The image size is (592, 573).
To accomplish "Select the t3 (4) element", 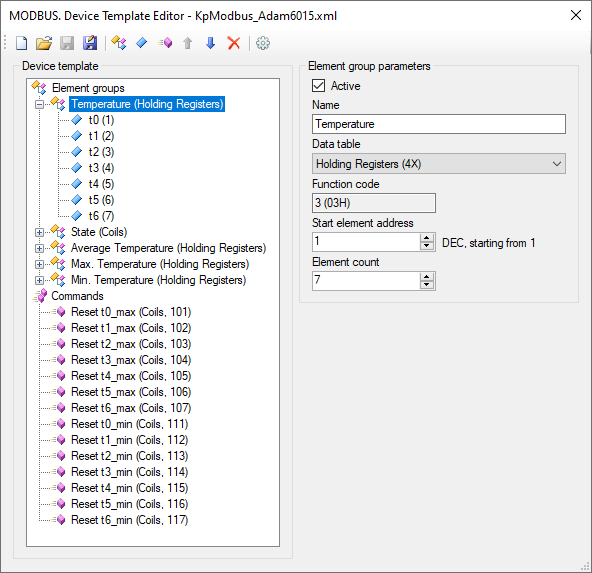I will [101, 168].
